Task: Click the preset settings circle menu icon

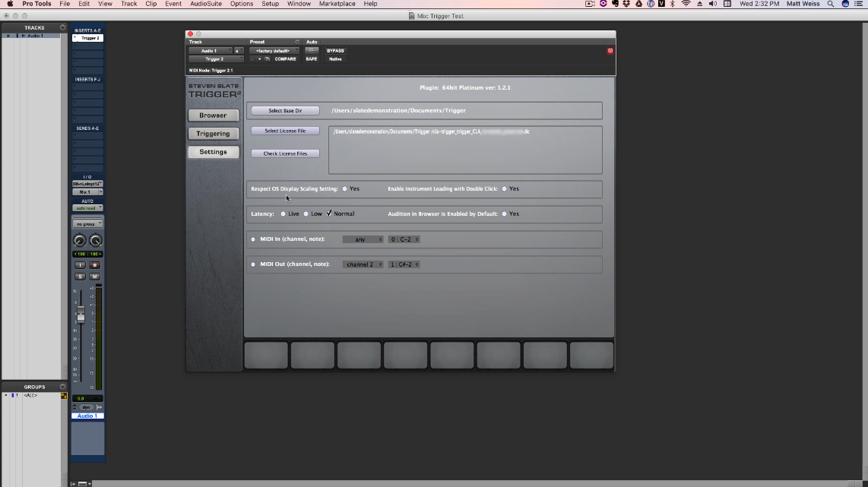Action: [x=296, y=42]
